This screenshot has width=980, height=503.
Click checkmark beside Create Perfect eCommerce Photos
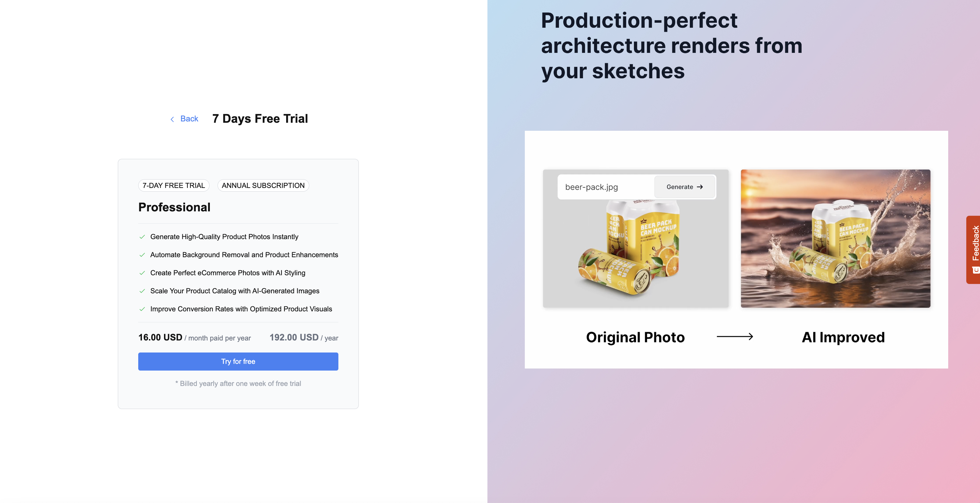click(x=142, y=273)
